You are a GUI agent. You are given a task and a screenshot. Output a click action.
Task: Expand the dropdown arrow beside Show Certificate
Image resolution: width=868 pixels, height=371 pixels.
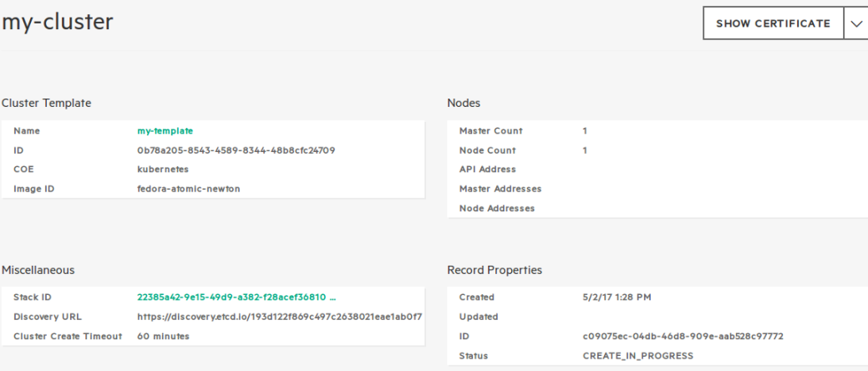click(x=856, y=23)
